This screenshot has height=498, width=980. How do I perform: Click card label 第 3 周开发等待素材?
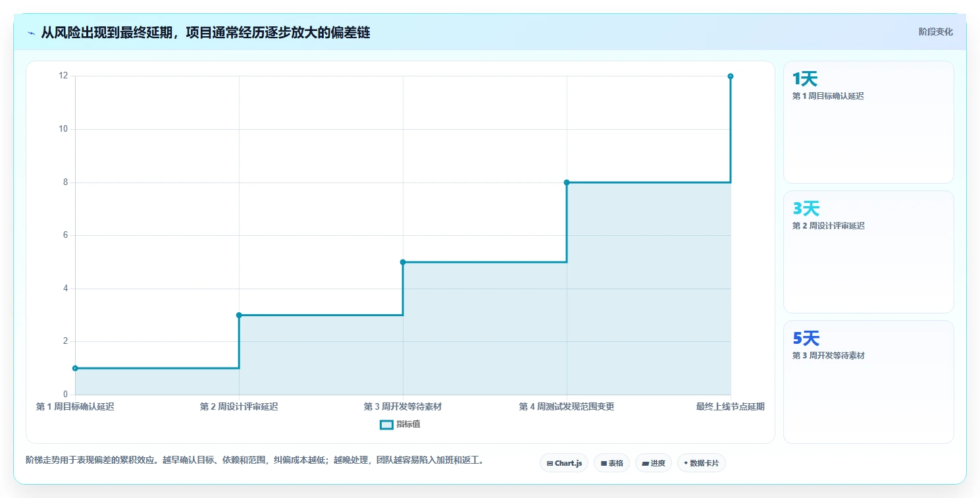pyautogui.click(x=828, y=356)
